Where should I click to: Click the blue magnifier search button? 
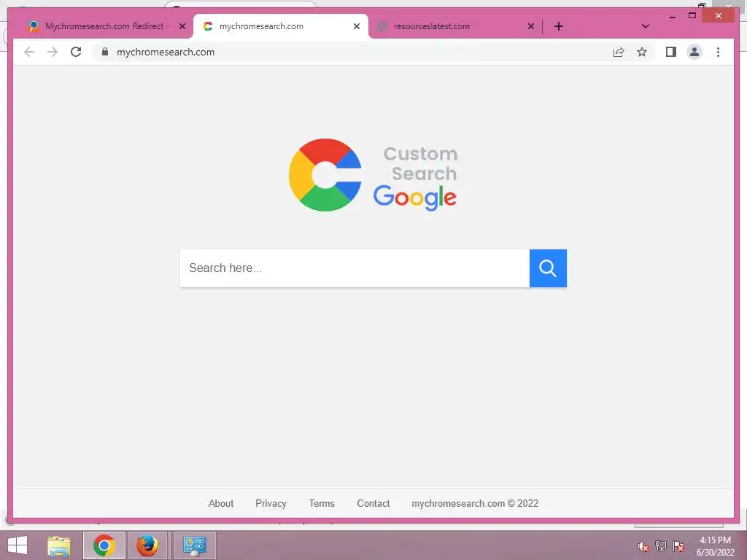tap(548, 268)
